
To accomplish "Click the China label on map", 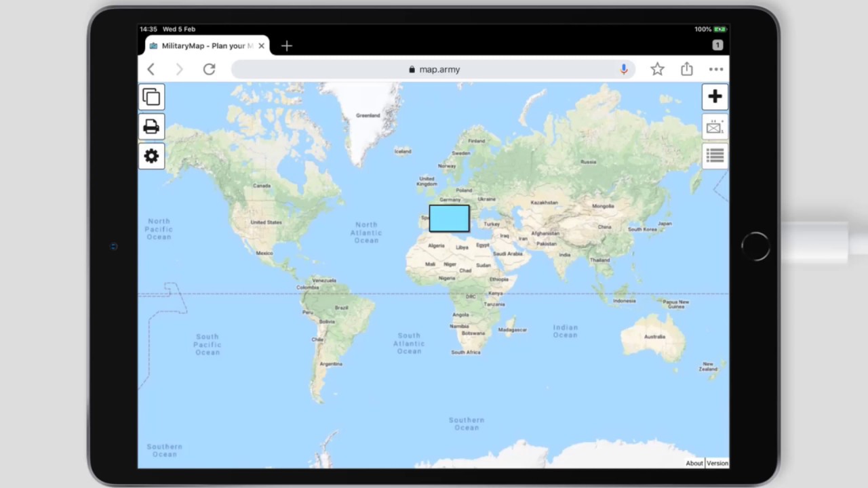I will (604, 227).
